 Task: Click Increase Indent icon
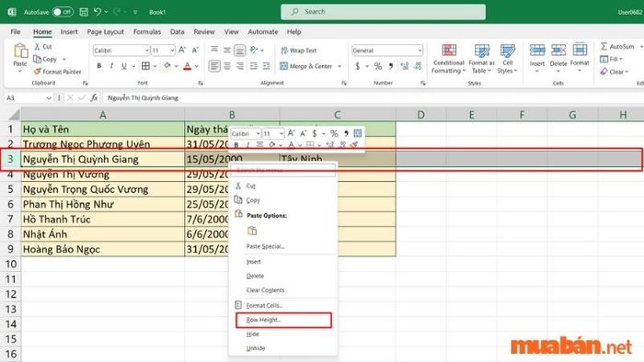click(x=267, y=65)
